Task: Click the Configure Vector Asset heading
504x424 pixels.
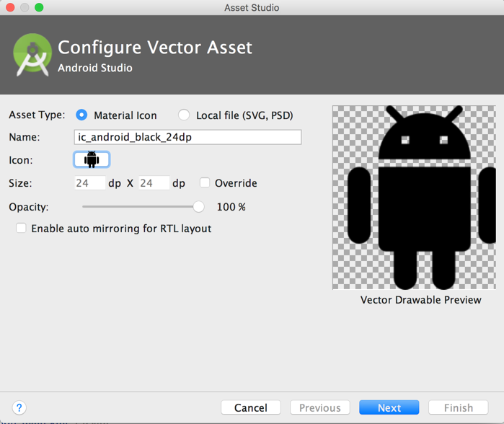Action: (x=155, y=48)
